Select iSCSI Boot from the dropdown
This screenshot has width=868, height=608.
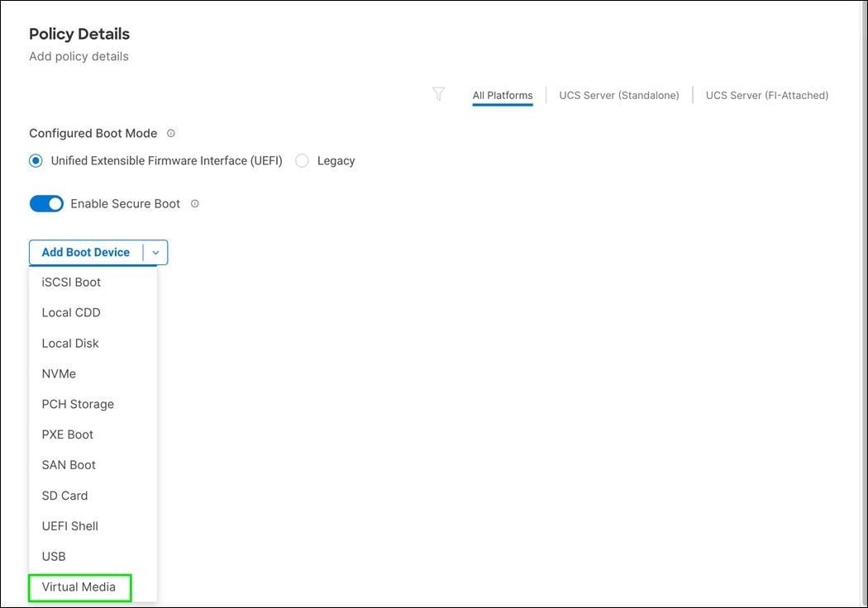[x=71, y=282]
